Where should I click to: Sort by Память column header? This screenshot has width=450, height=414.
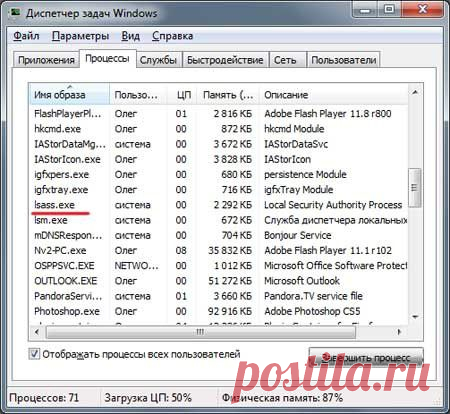[228, 94]
